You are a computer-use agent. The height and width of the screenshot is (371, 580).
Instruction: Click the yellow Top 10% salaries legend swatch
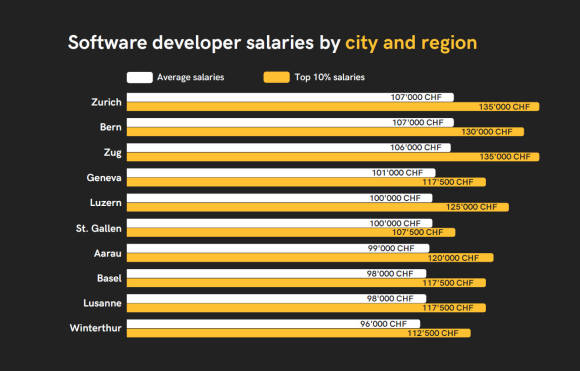click(276, 77)
